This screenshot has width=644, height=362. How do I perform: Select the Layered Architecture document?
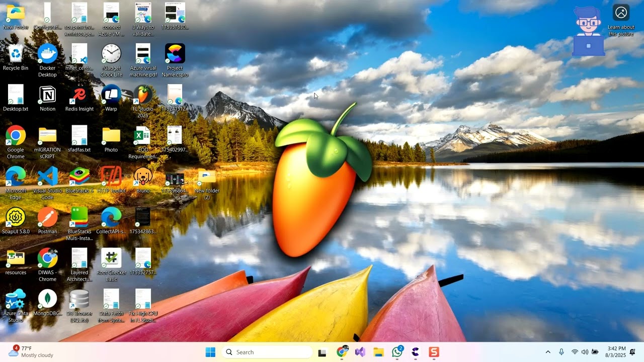click(x=79, y=258)
